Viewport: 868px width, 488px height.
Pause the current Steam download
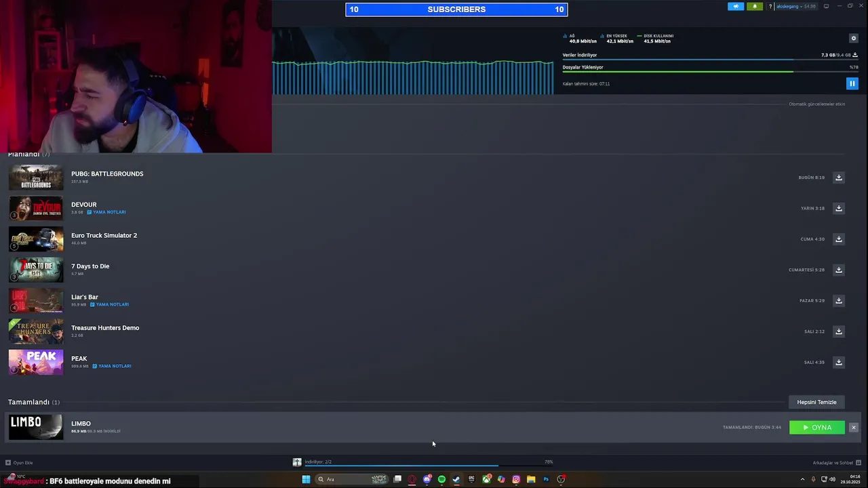pyautogui.click(x=852, y=83)
